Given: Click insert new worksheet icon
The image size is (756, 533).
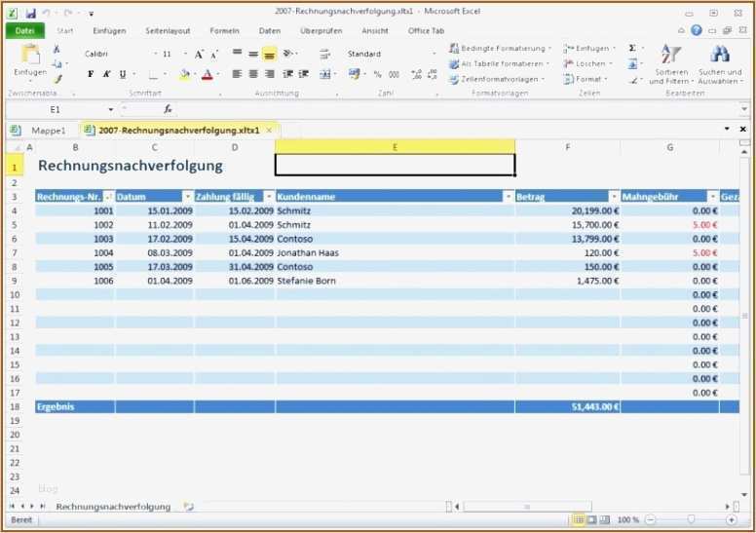Looking at the screenshot, I should (x=189, y=507).
